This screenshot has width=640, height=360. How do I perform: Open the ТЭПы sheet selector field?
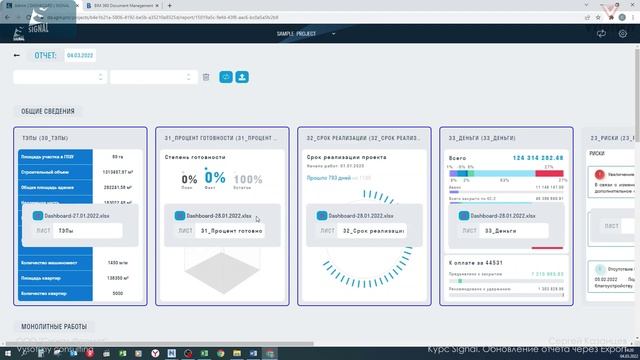88,231
